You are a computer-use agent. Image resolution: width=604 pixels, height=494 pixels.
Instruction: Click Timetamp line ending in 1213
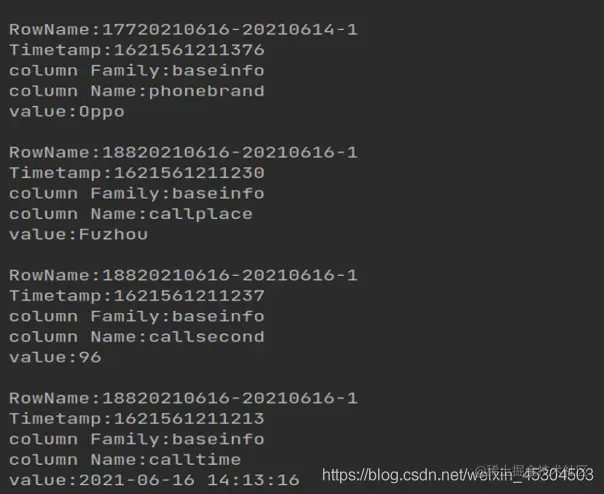137,419
